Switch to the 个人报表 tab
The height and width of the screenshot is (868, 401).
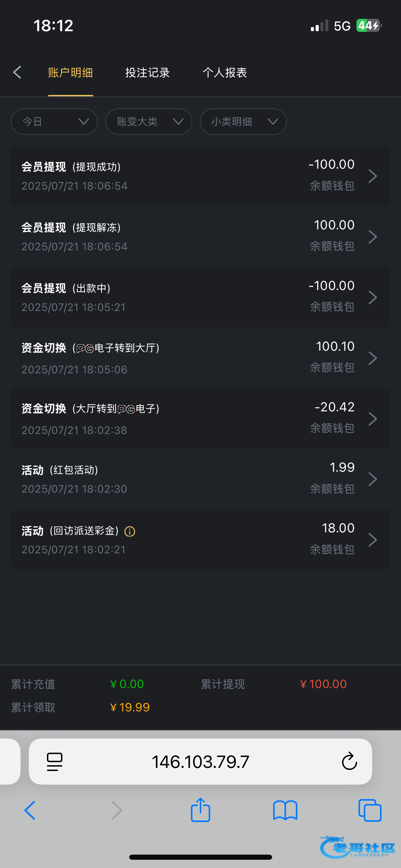coord(225,73)
